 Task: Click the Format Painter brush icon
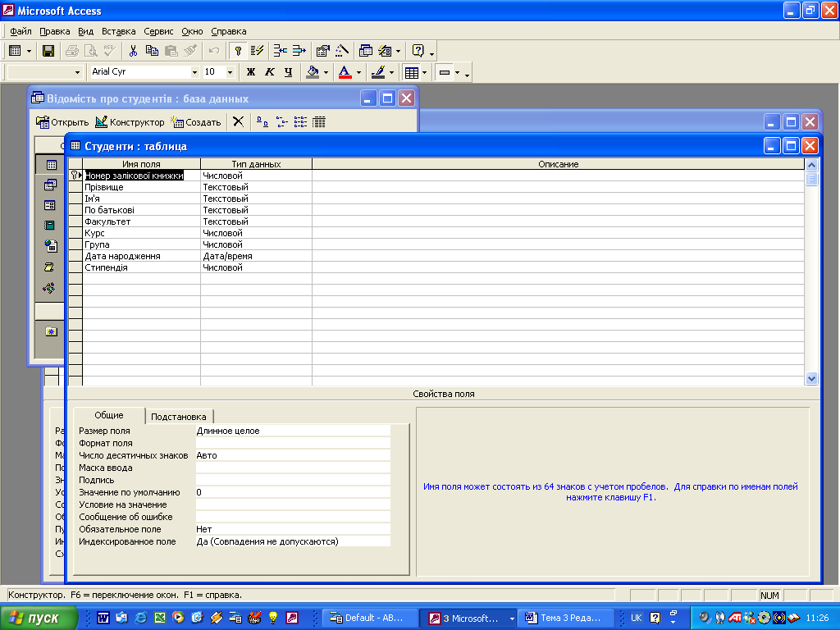tap(190, 51)
